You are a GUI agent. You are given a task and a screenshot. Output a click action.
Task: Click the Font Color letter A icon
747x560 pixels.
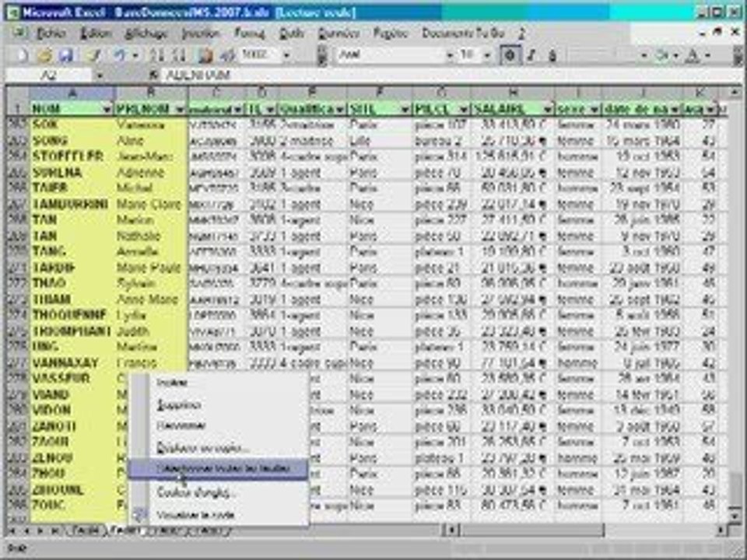(693, 56)
